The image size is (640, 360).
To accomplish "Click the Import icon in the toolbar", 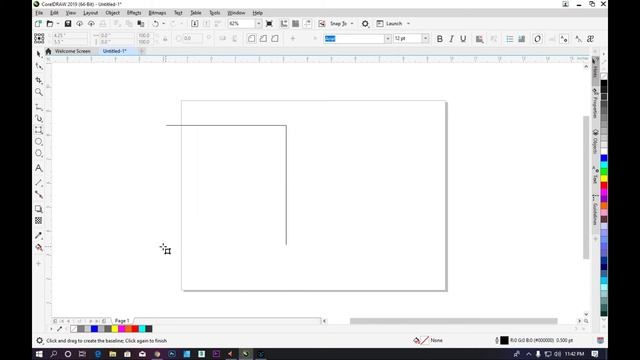I will point(195,24).
